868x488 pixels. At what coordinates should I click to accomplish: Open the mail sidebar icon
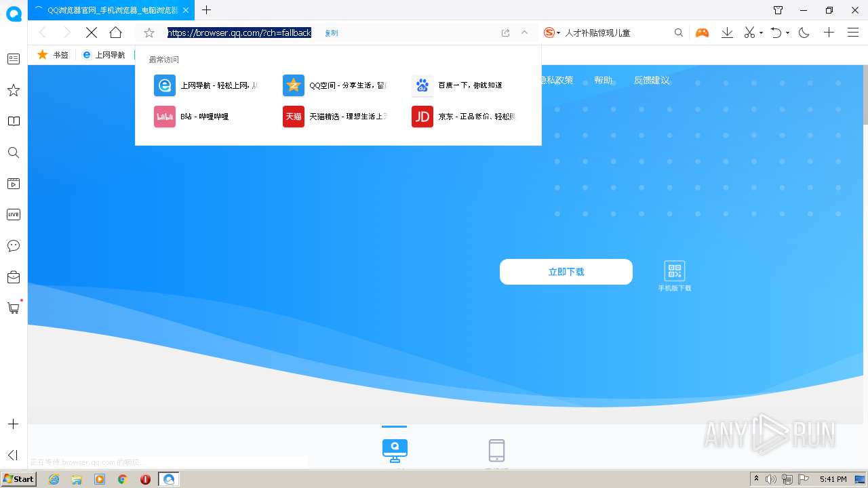coord(14,277)
